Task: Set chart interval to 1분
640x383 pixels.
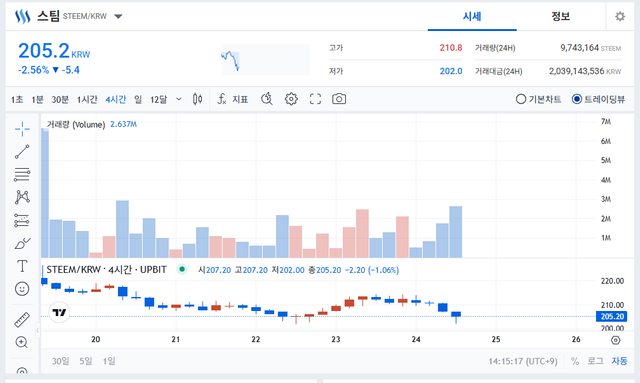Action: pyautogui.click(x=38, y=99)
